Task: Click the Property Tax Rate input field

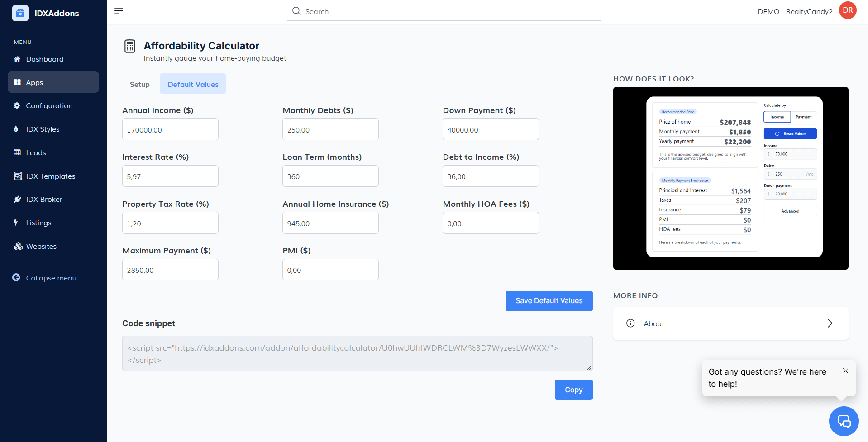Action: [170, 223]
